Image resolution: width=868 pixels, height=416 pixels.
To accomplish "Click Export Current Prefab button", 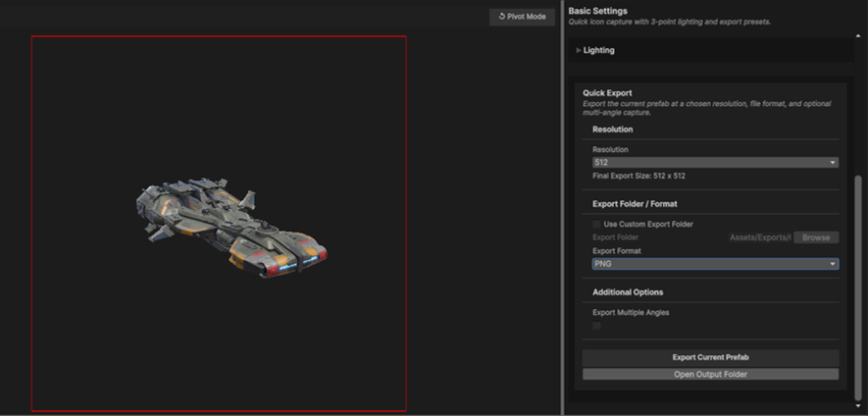I will click(x=711, y=357).
